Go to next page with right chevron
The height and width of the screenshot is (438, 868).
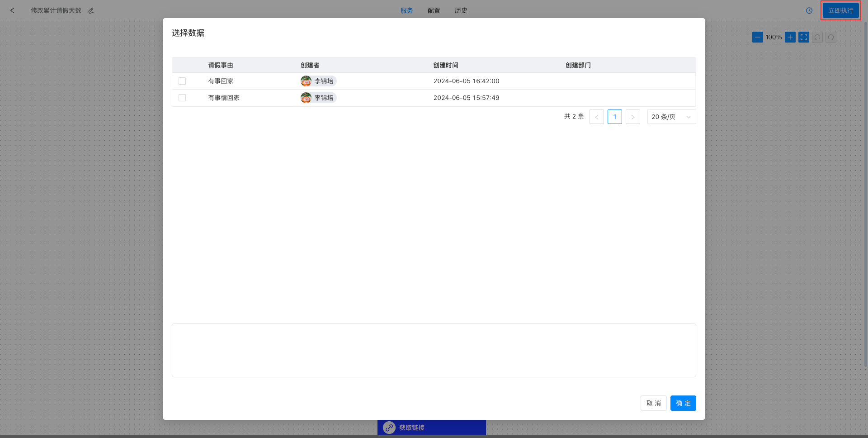633,117
